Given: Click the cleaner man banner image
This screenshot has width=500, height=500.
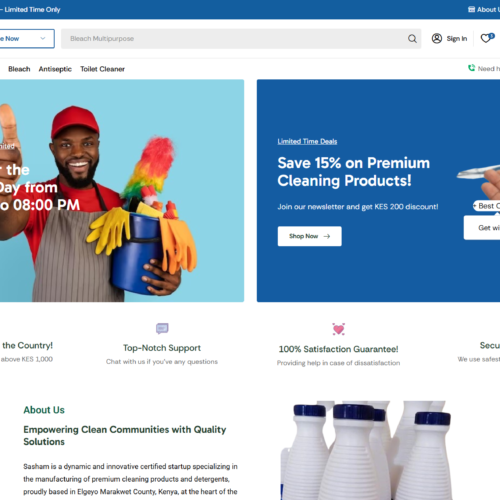Looking at the screenshot, I should click(122, 191).
